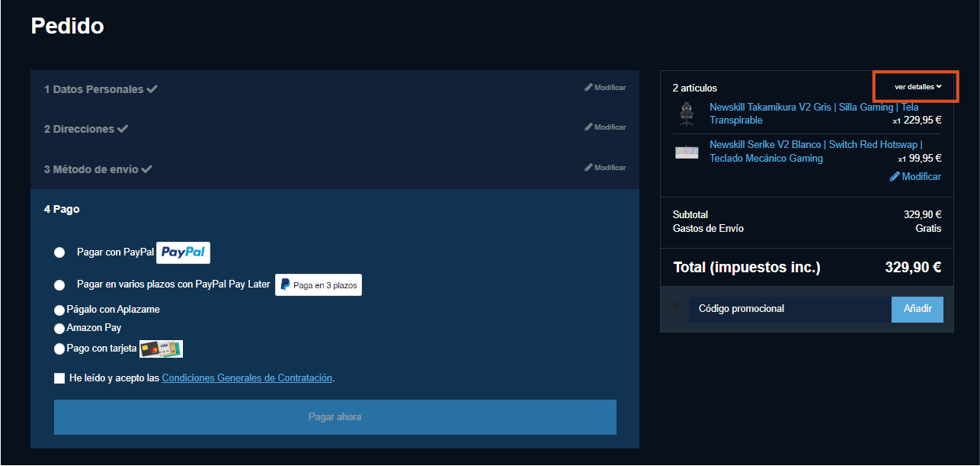Open step '2 Direcciones'
This screenshot has width=980, height=466.
(x=86, y=129)
